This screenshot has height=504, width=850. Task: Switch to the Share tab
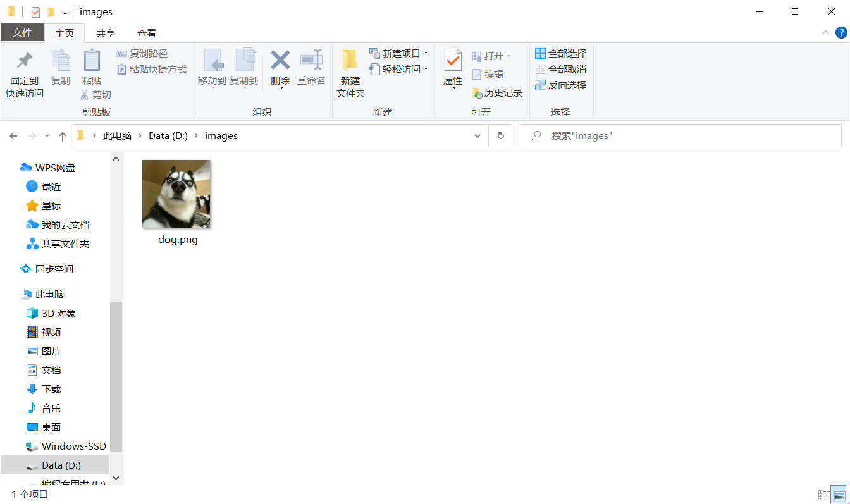pos(106,33)
